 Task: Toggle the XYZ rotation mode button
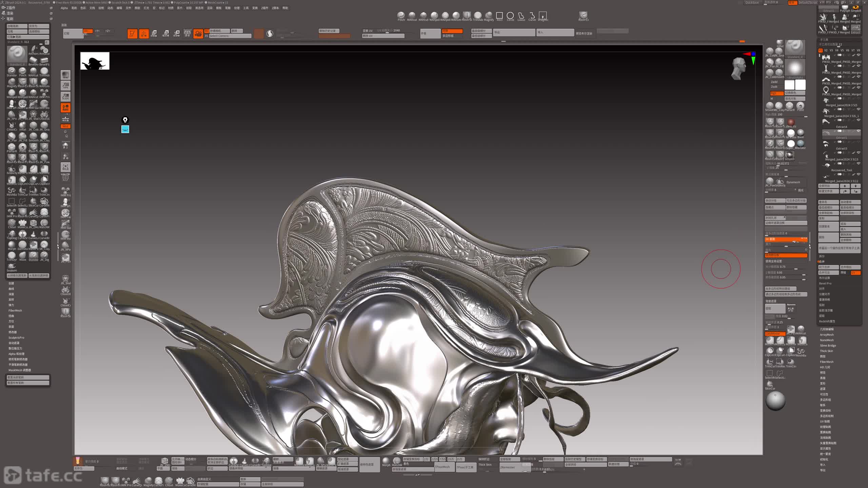(x=65, y=126)
